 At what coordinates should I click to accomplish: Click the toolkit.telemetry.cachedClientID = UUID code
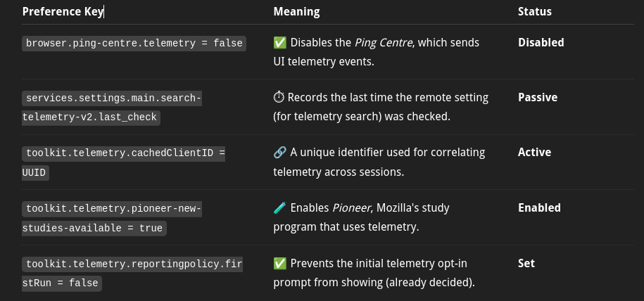[x=124, y=162]
